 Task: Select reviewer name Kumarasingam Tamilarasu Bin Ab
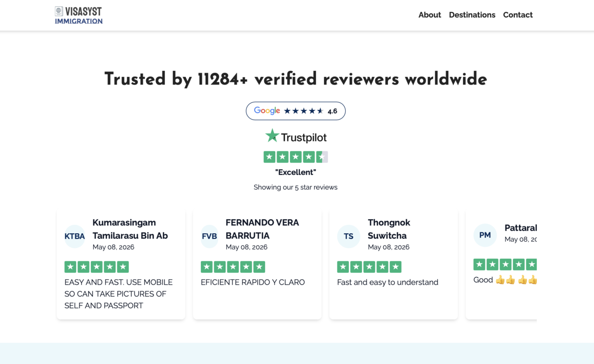coord(130,229)
